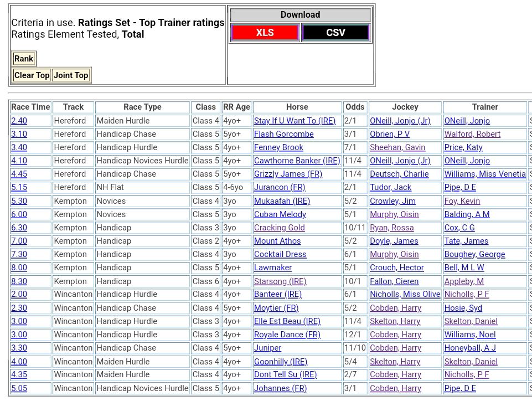The image size is (532, 406).
Task: Select jockey Doyle, James
Action: click(394, 241)
